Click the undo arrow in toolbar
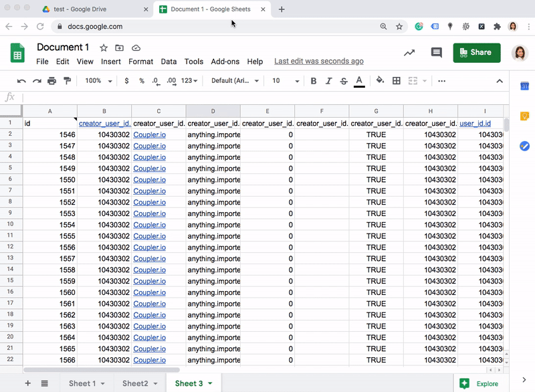 [21, 81]
